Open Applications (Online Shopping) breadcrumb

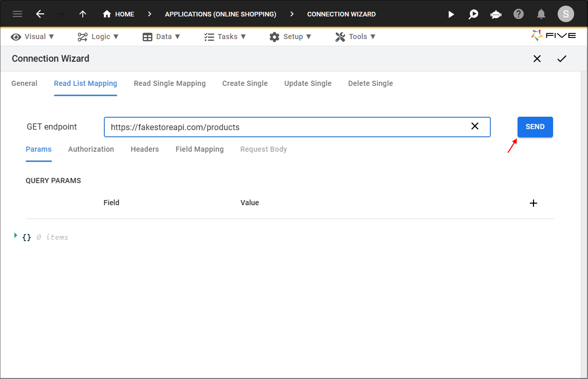(220, 14)
